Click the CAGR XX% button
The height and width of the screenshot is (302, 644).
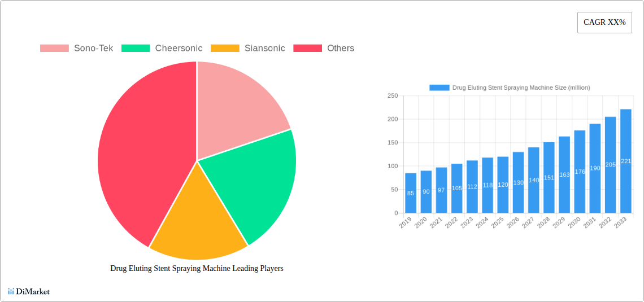point(604,23)
